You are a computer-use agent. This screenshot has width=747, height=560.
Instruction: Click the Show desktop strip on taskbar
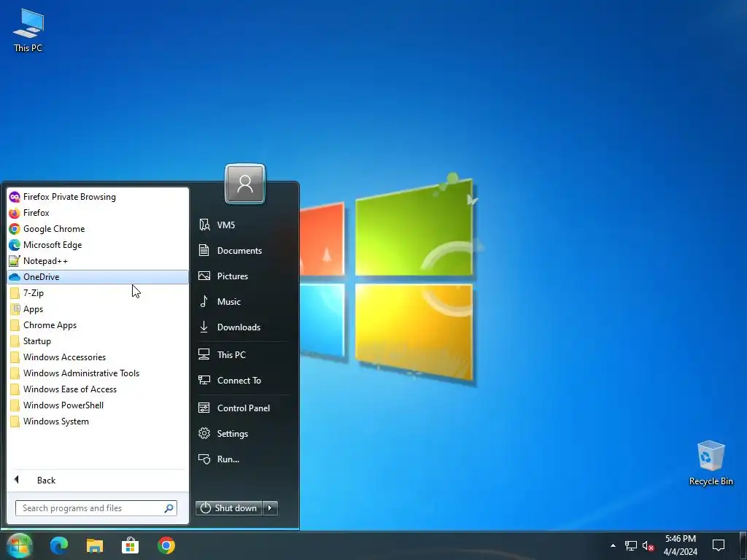(x=743, y=545)
